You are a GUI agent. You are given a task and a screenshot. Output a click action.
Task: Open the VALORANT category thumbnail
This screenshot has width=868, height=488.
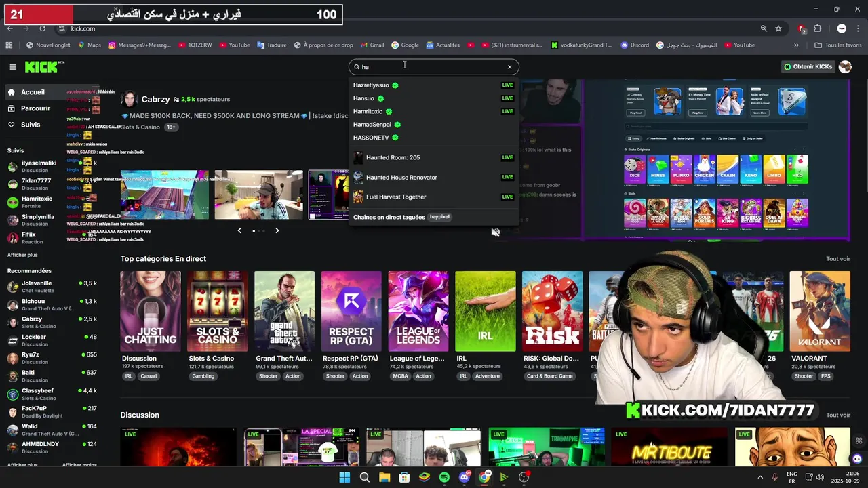820,311
